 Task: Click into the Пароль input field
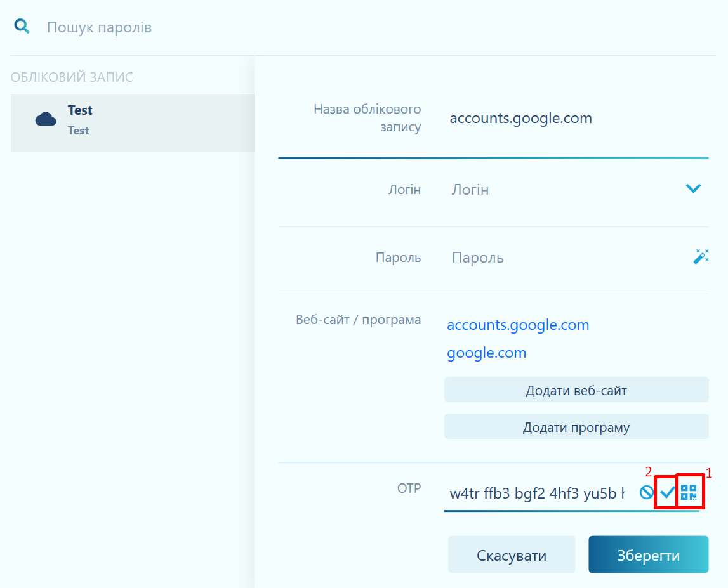[559, 258]
